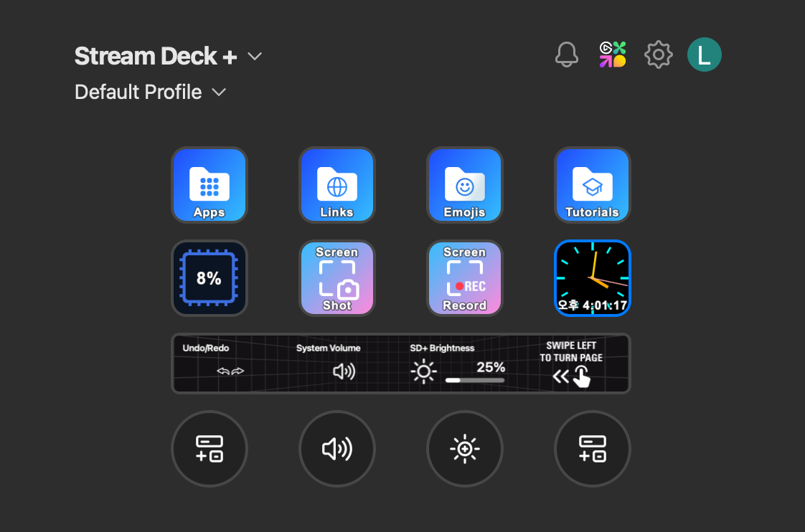The image size is (805, 532).
Task: Select the analog clock key
Action: tap(593, 278)
